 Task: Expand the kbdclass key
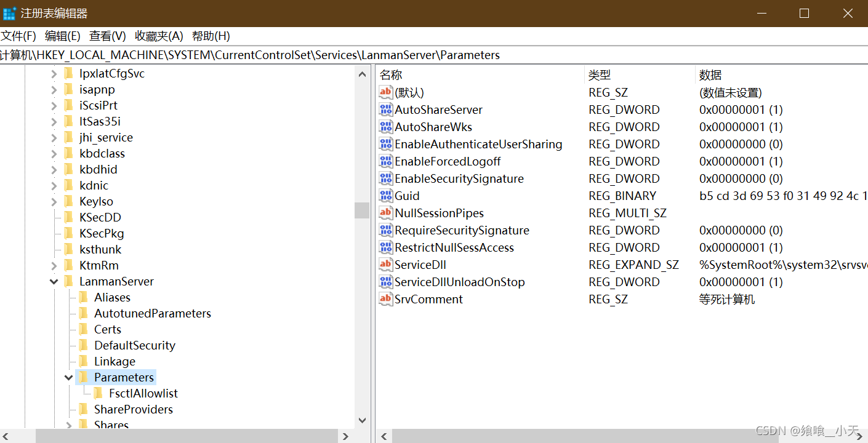[x=54, y=154]
